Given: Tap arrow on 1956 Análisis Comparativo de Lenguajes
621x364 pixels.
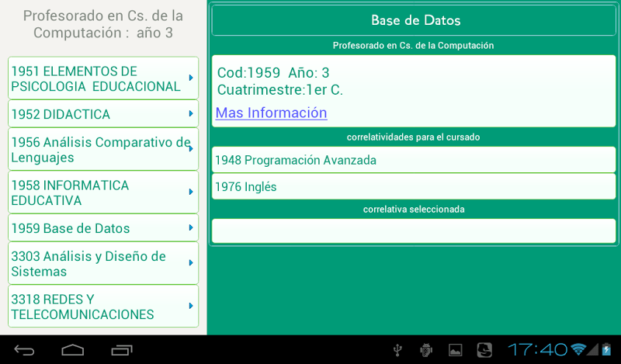Looking at the screenshot, I should [191, 149].
